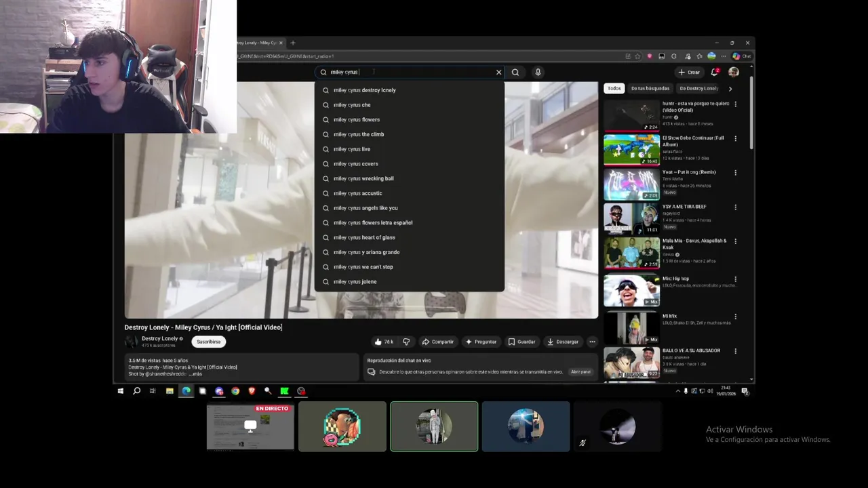
Task: Bookmark page with star icon in address bar
Action: pyautogui.click(x=637, y=56)
